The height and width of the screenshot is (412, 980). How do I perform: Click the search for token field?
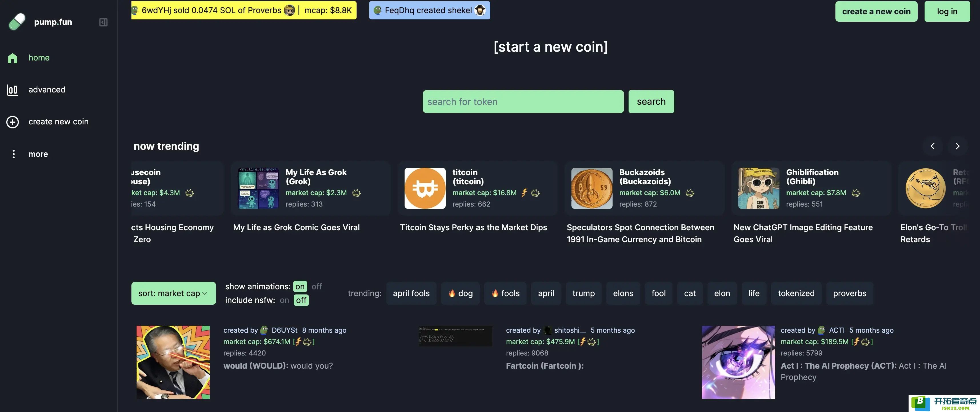coord(523,102)
